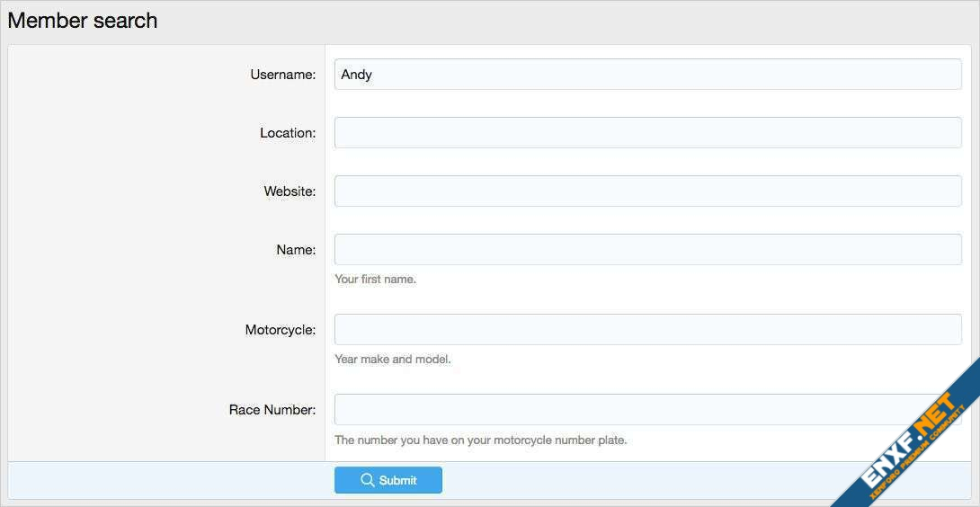Click the 'Motorcycle:' label
Screen dimensions: 980x507
click(x=281, y=330)
